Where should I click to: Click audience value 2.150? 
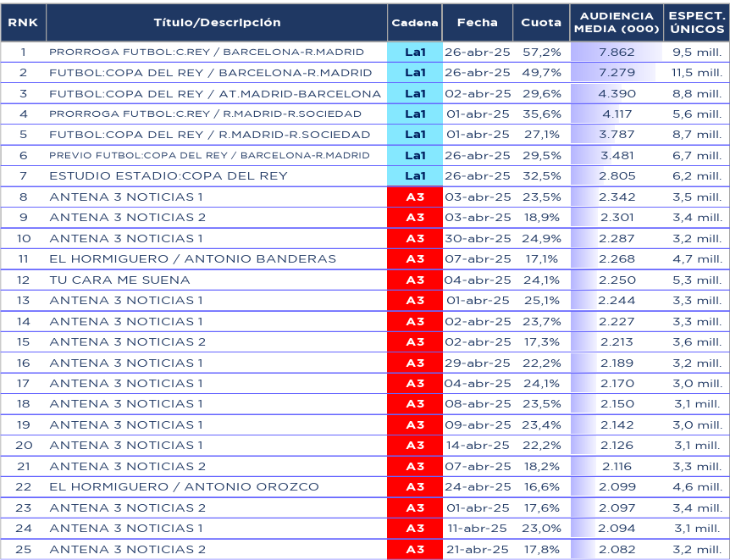tap(617, 404)
